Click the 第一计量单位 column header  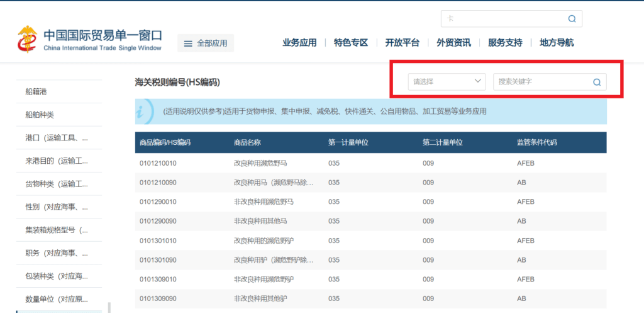[x=348, y=143]
